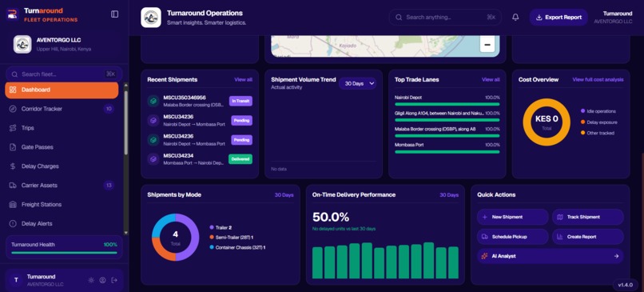
Task: Click the Schedule Pickup quick action
Action: 513,237
